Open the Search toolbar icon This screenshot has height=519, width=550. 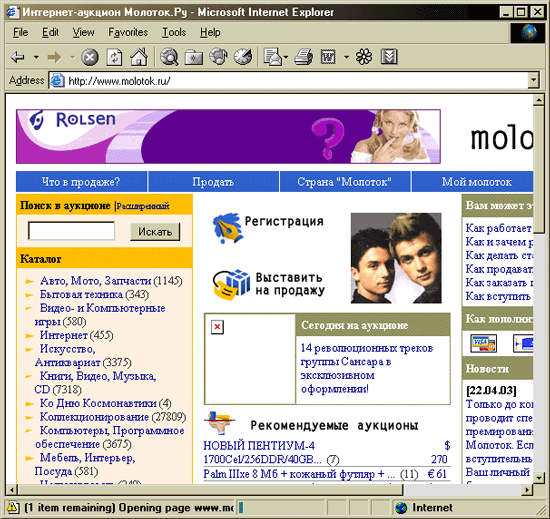(x=169, y=57)
